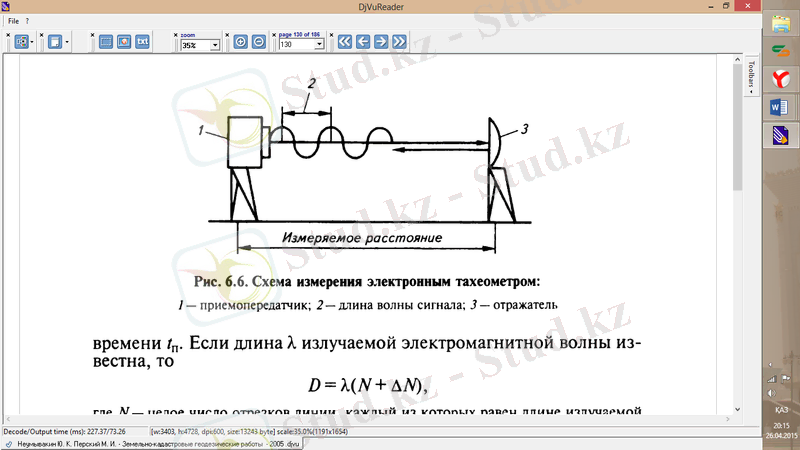Click inside the zoom value field

coord(195,45)
